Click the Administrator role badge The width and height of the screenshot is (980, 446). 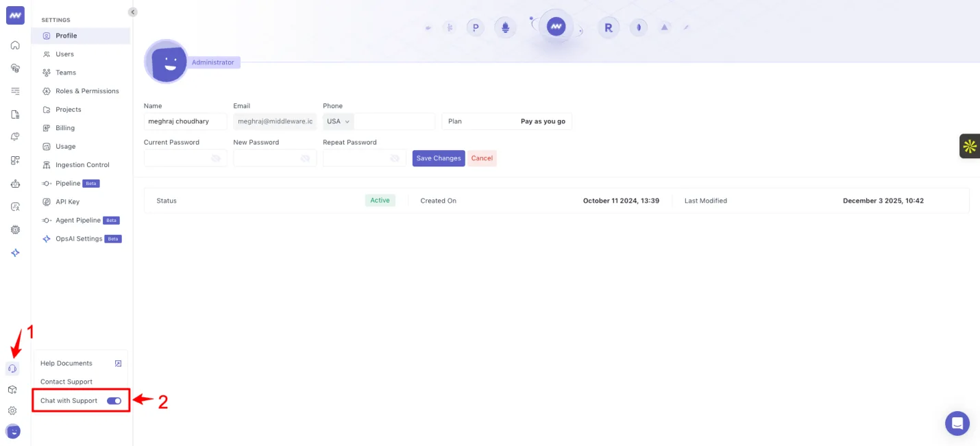[x=213, y=62]
